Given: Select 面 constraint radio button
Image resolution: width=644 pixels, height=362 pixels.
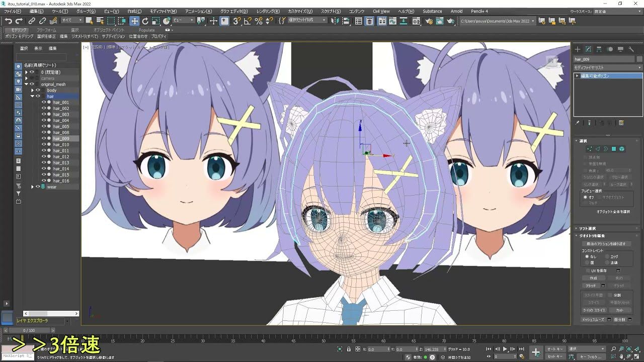Looking at the screenshot, I should [x=587, y=262].
